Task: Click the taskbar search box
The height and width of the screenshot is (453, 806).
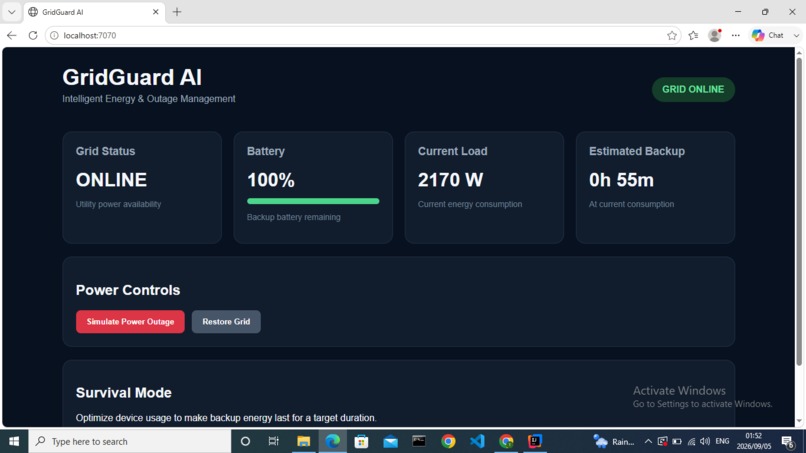Action: (x=130, y=441)
